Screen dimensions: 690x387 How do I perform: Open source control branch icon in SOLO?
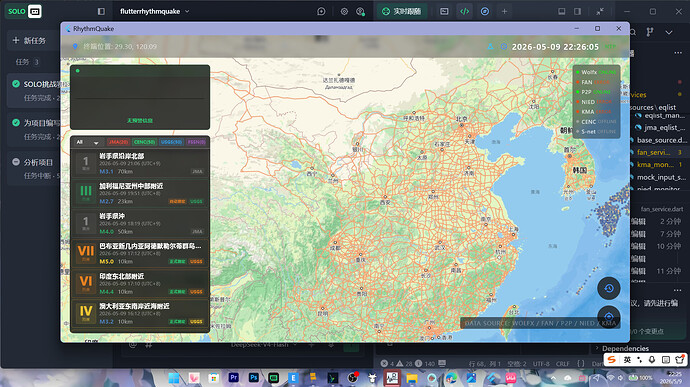pyautogui.click(x=650, y=32)
